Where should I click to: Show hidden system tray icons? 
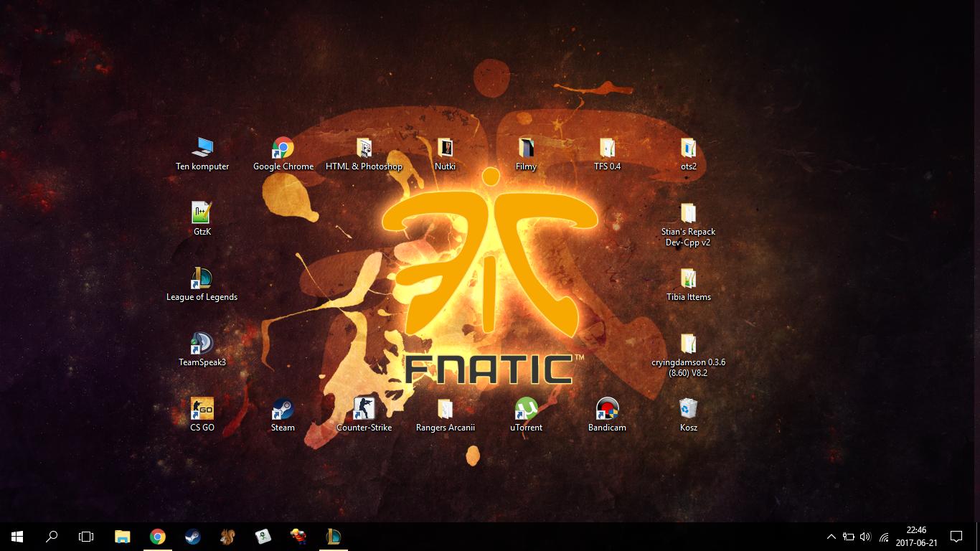pyautogui.click(x=831, y=537)
